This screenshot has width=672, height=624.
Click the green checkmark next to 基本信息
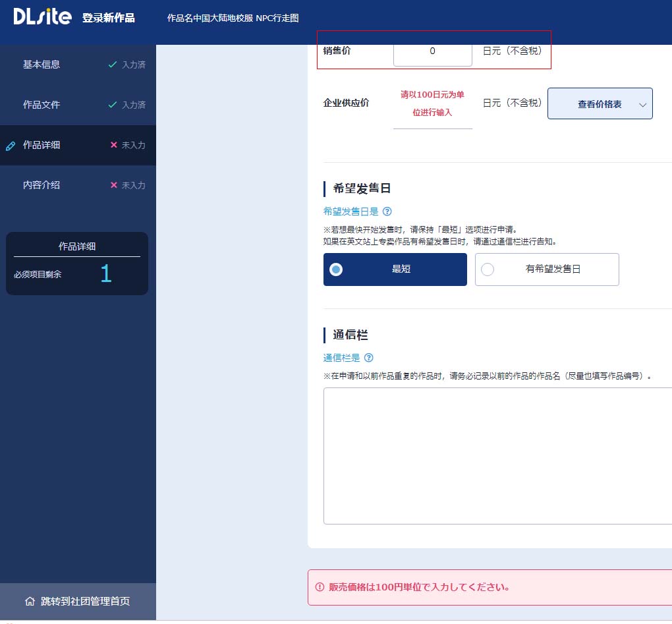(x=112, y=65)
